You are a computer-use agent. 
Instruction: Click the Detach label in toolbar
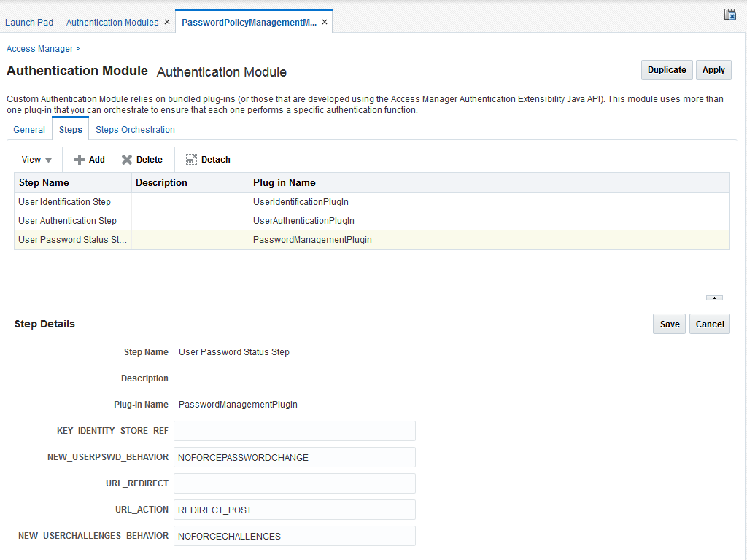tap(215, 160)
